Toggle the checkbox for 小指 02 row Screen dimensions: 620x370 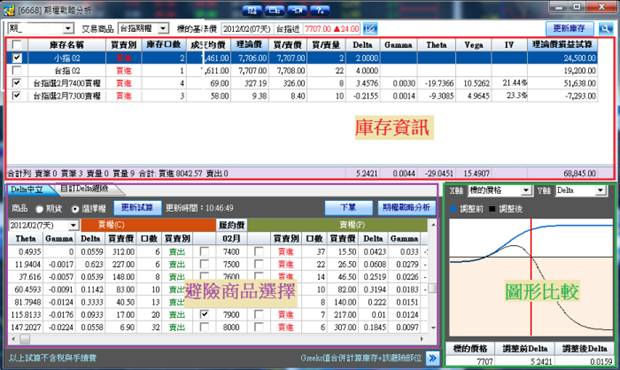click(x=17, y=58)
